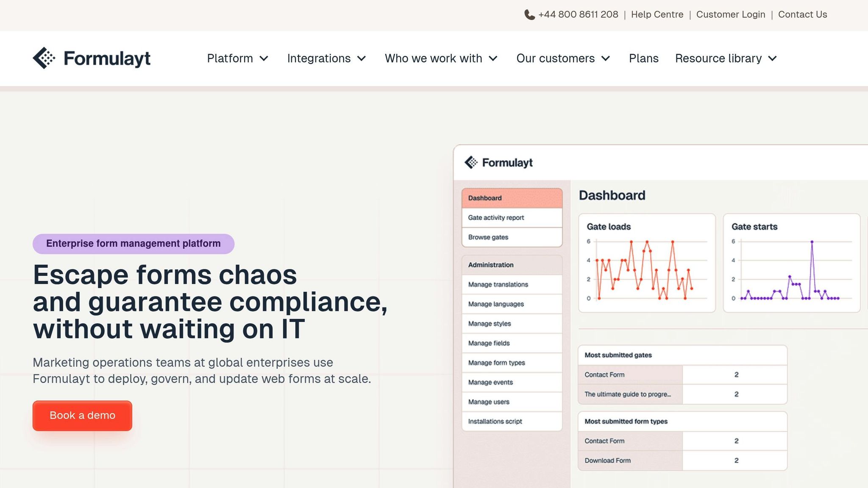Click the Gate starts chart card

[x=791, y=263]
